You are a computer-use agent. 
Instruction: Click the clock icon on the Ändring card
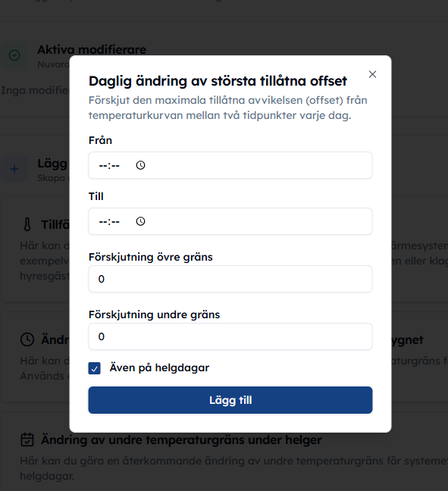(x=27, y=339)
